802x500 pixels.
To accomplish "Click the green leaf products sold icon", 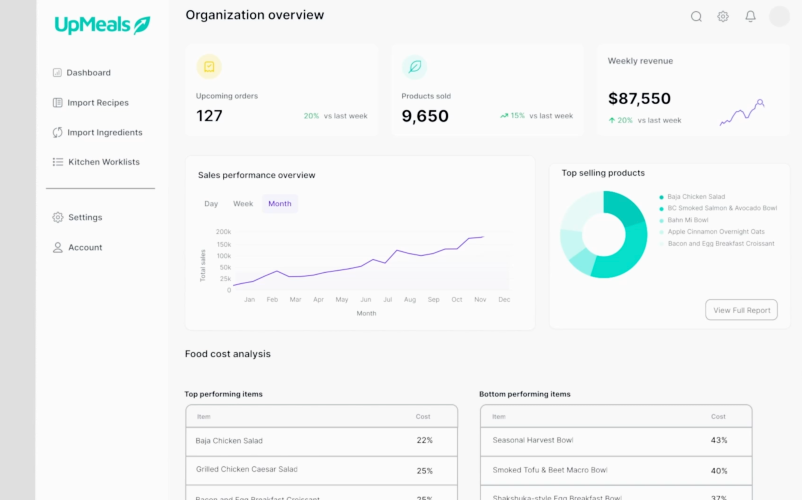I will [x=415, y=66].
